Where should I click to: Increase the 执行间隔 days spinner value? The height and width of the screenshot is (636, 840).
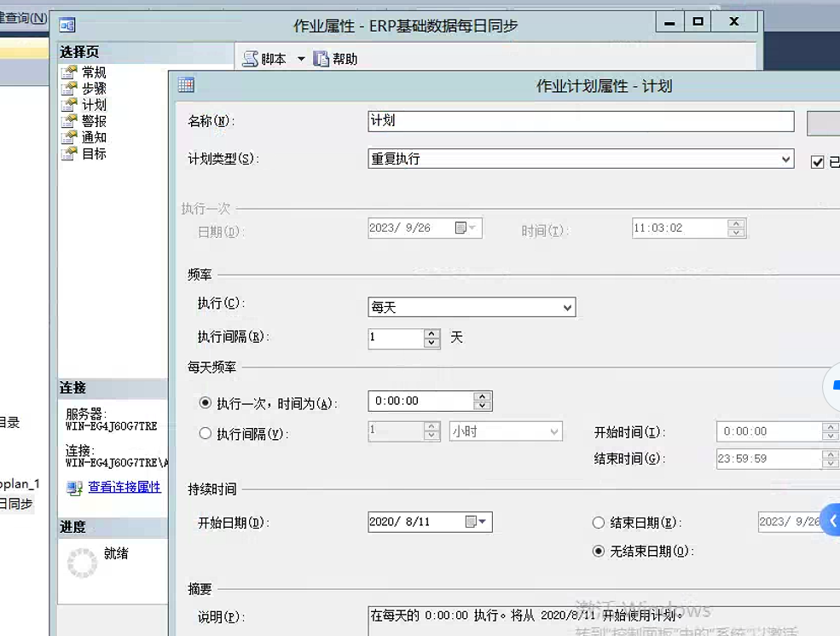(x=432, y=333)
